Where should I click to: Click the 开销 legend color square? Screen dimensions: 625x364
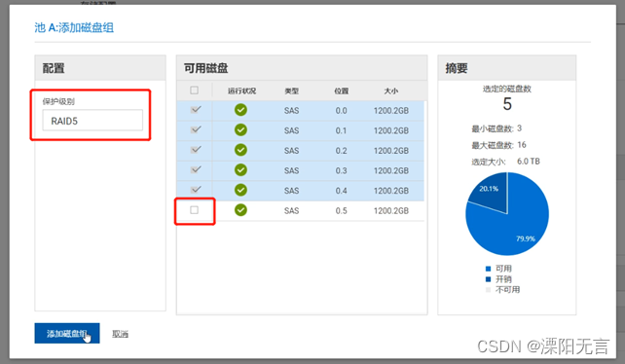(489, 279)
